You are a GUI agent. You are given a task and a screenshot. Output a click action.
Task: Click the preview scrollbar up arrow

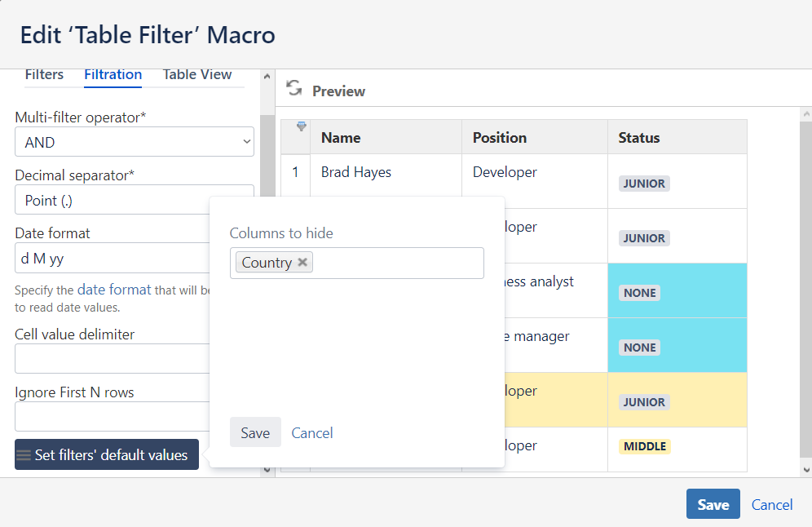coord(805,113)
